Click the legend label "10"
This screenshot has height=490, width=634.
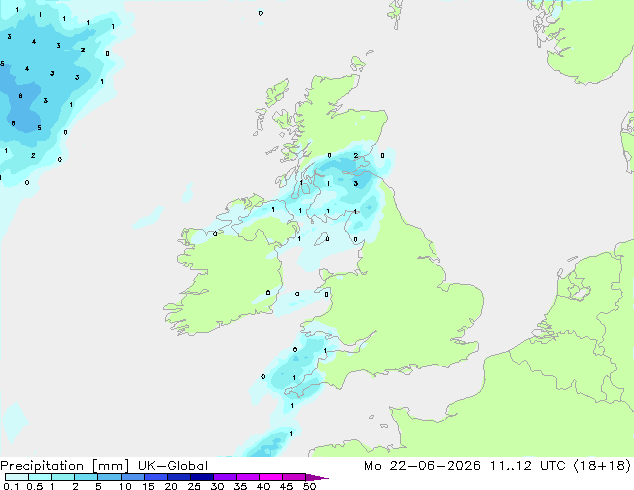tap(125, 486)
